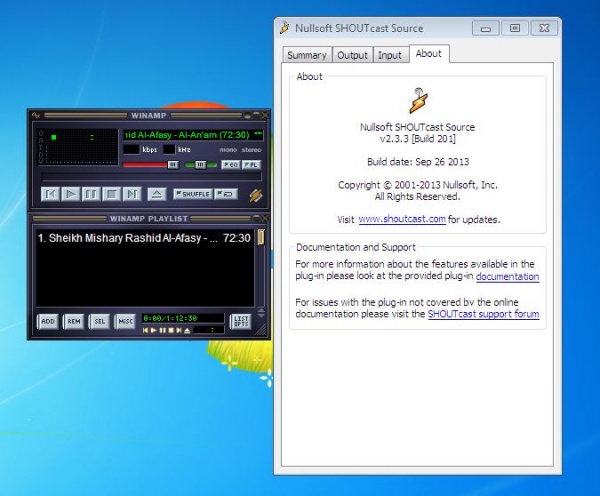Image resolution: width=600 pixels, height=496 pixels.
Task: Open the www.shoutcast.com link
Action: [402, 219]
